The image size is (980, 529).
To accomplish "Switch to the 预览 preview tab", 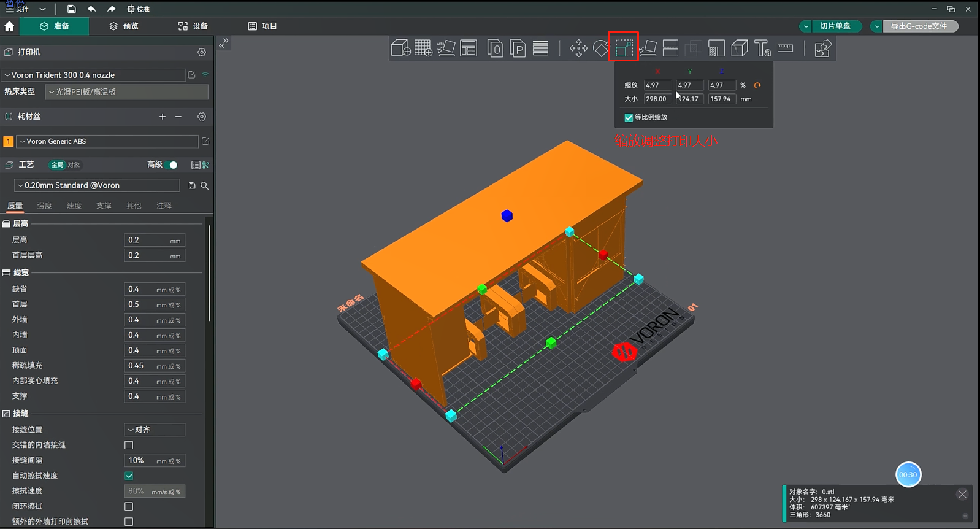I will click(x=124, y=26).
